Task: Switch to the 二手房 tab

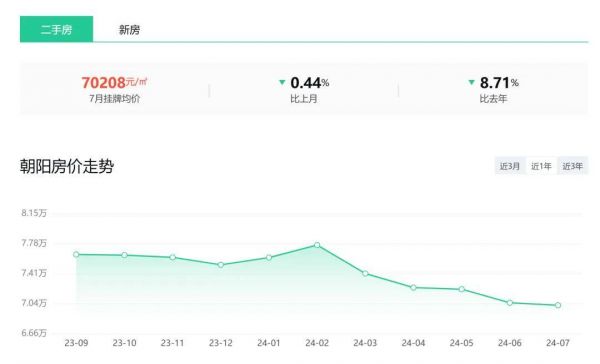Action: click(x=56, y=29)
